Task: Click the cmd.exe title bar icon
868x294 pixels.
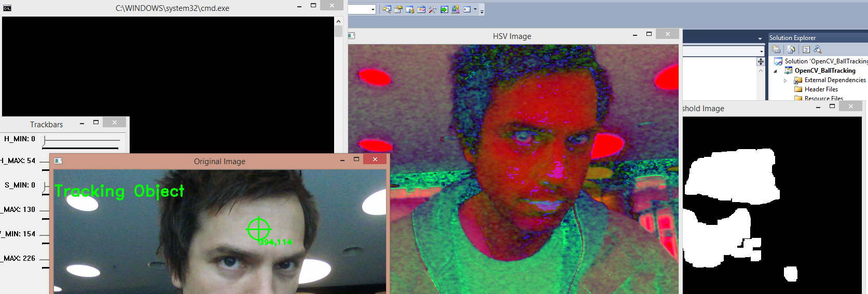Action: (x=7, y=8)
